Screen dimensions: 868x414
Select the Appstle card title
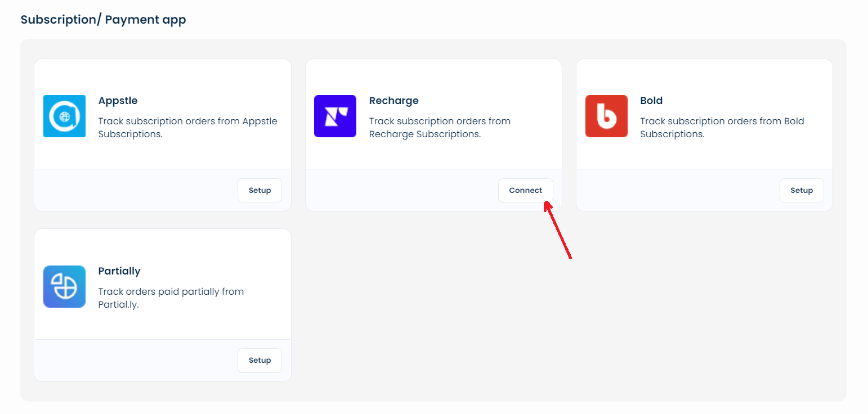118,101
